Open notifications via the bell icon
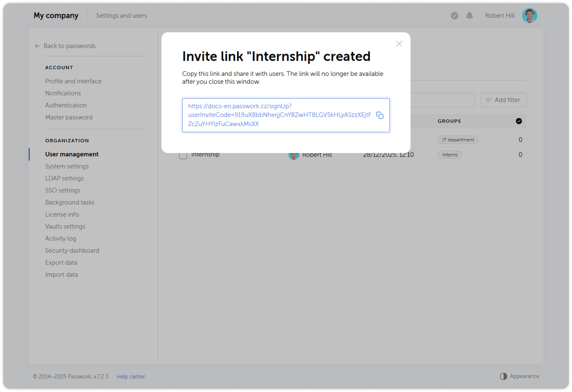The width and height of the screenshot is (572, 392). pyautogui.click(x=469, y=16)
